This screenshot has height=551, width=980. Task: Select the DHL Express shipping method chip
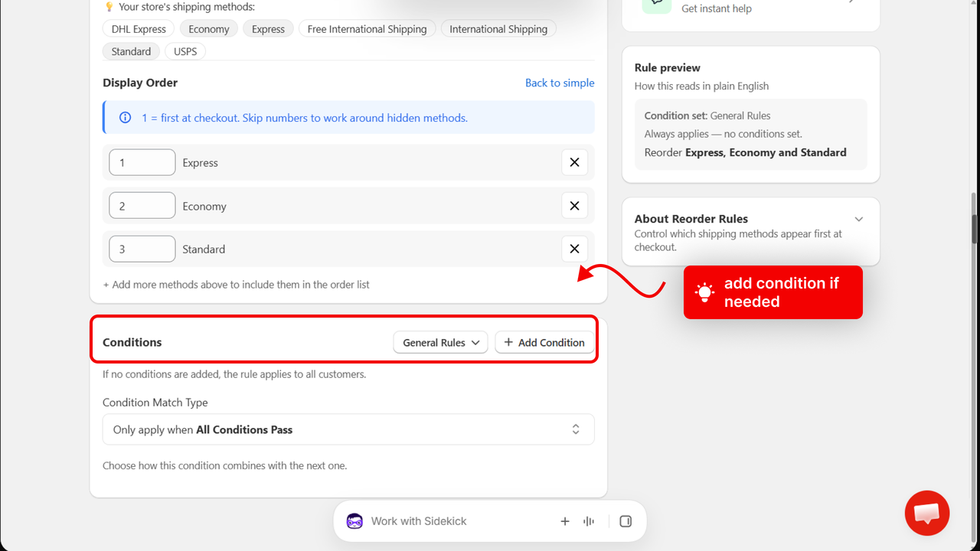click(x=139, y=29)
